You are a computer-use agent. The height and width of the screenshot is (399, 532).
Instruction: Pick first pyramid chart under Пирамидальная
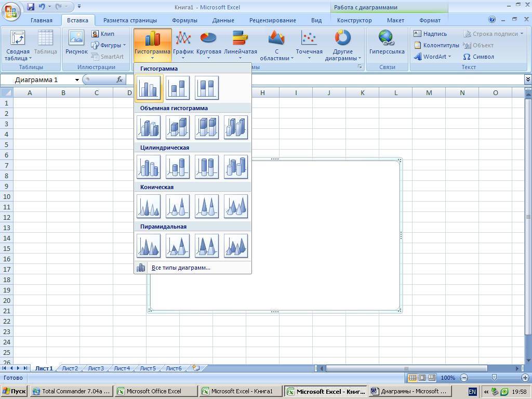tap(149, 246)
